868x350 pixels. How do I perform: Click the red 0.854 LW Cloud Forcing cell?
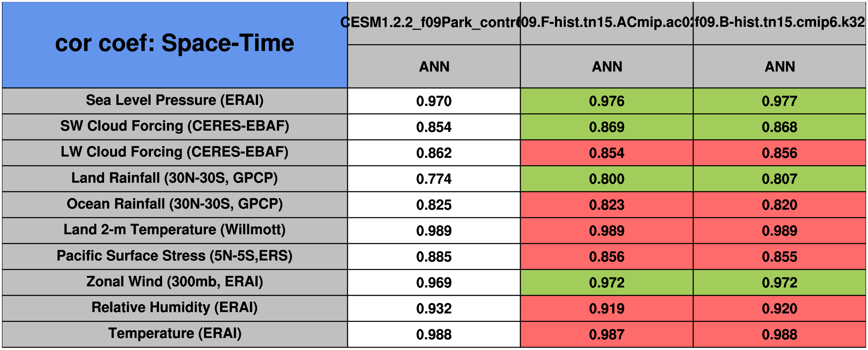606,153
